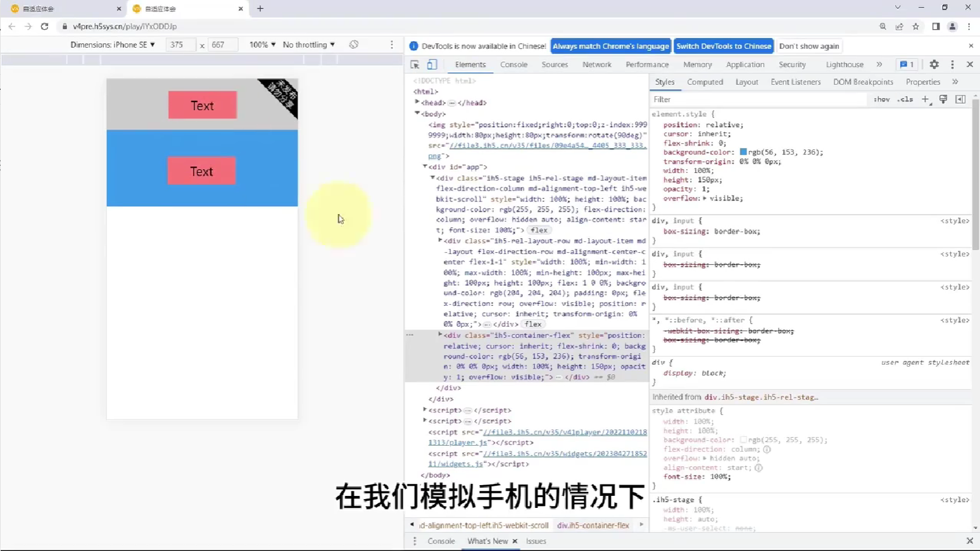Open the Dimensions iPhone SE dropdown

pos(113,45)
